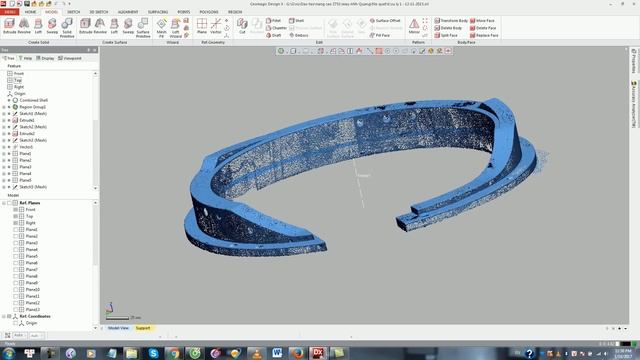Select the solid Sweep tool in Create Solid
640x360 pixels.
tap(52, 26)
